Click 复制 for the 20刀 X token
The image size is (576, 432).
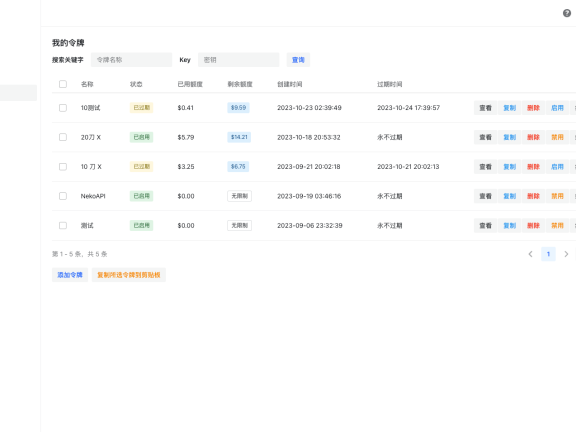pos(510,137)
